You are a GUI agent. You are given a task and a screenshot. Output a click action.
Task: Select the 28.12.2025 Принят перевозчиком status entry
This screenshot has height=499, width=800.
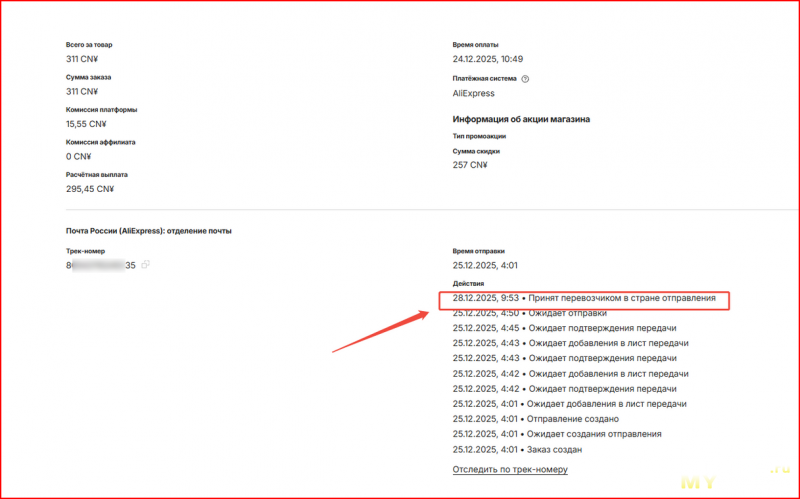click(584, 298)
